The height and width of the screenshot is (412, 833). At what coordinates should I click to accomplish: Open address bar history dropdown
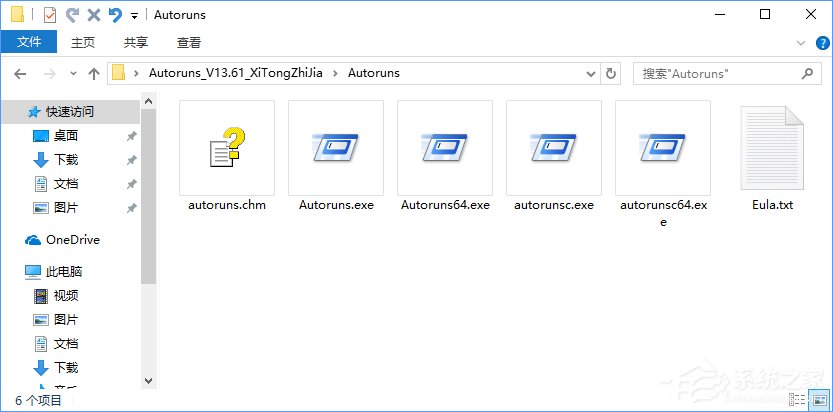click(x=590, y=74)
